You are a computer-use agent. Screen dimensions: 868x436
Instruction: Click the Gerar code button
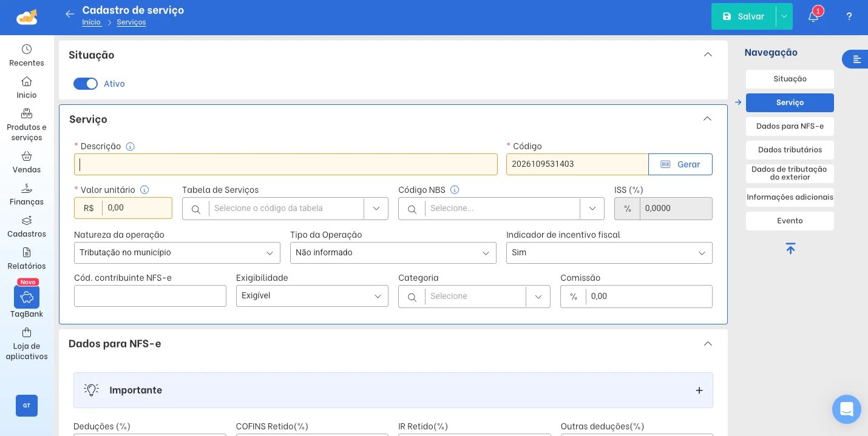(680, 164)
